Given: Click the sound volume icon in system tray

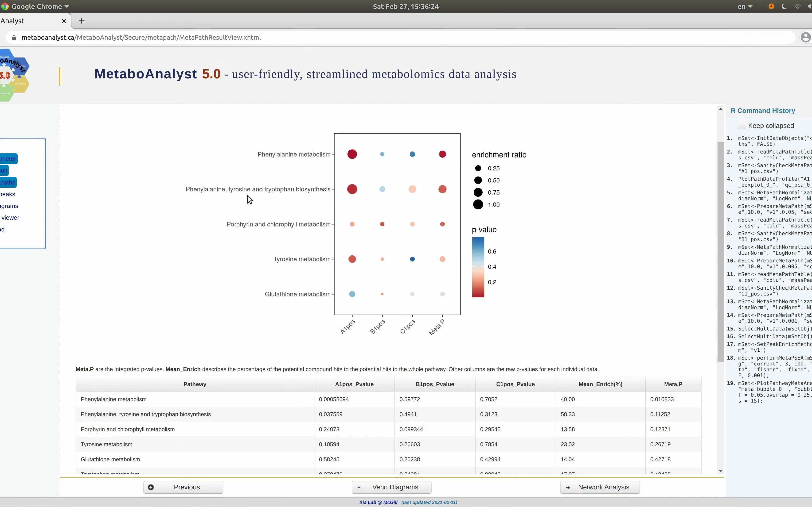Looking at the screenshot, I should click(809, 6).
